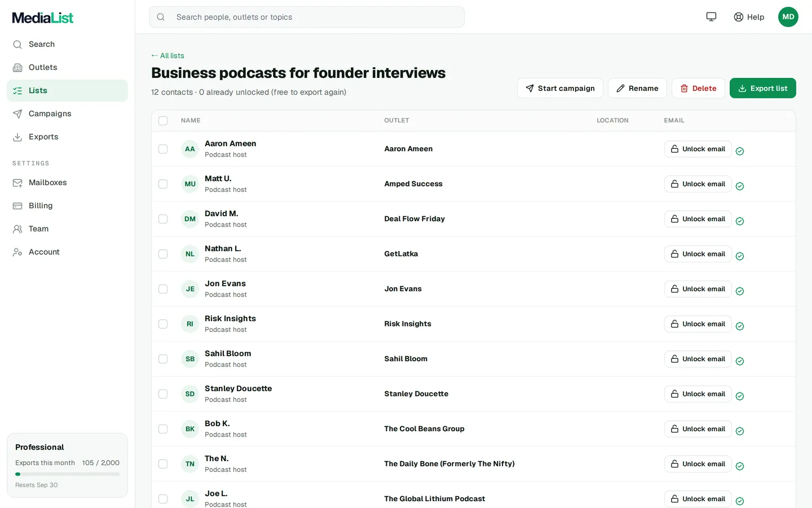The width and height of the screenshot is (812, 508).
Task: Open the MD profile avatar
Action: [x=788, y=17]
